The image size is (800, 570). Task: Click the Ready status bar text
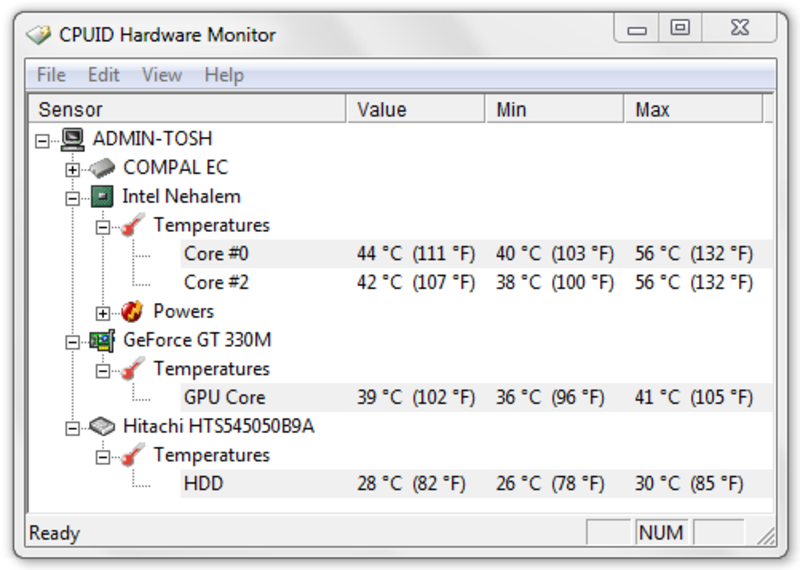tap(55, 533)
